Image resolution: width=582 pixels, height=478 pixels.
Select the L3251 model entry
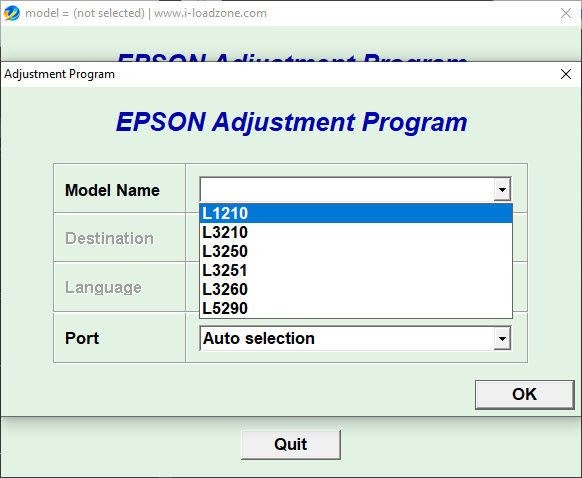coord(356,270)
